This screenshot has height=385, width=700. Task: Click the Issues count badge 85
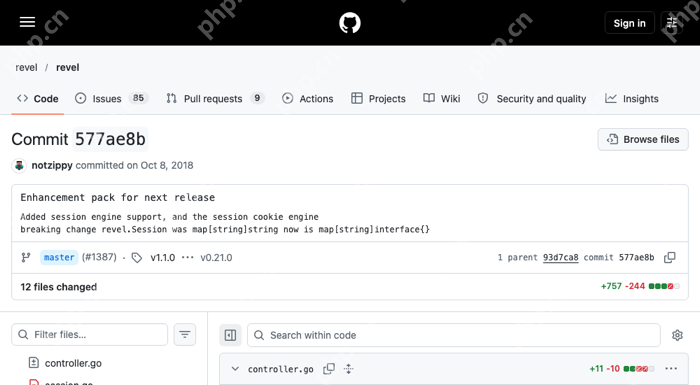pos(138,98)
